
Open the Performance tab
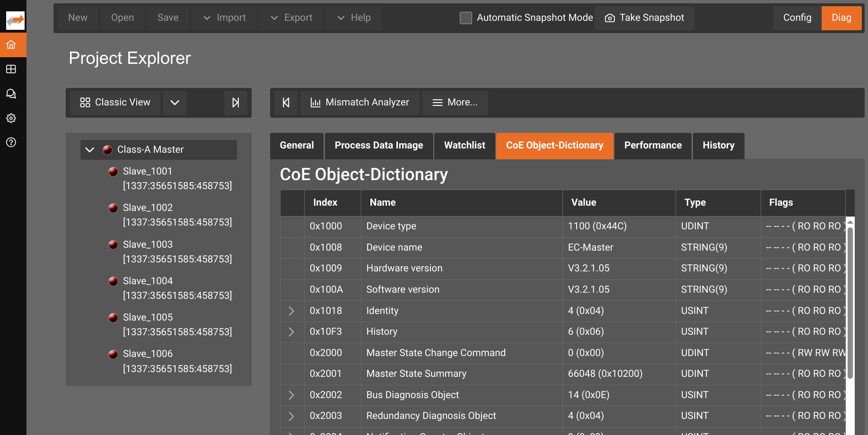click(653, 146)
